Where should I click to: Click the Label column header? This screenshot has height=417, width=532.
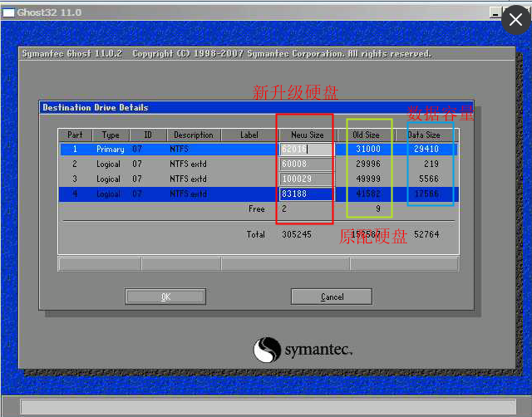[249, 135]
